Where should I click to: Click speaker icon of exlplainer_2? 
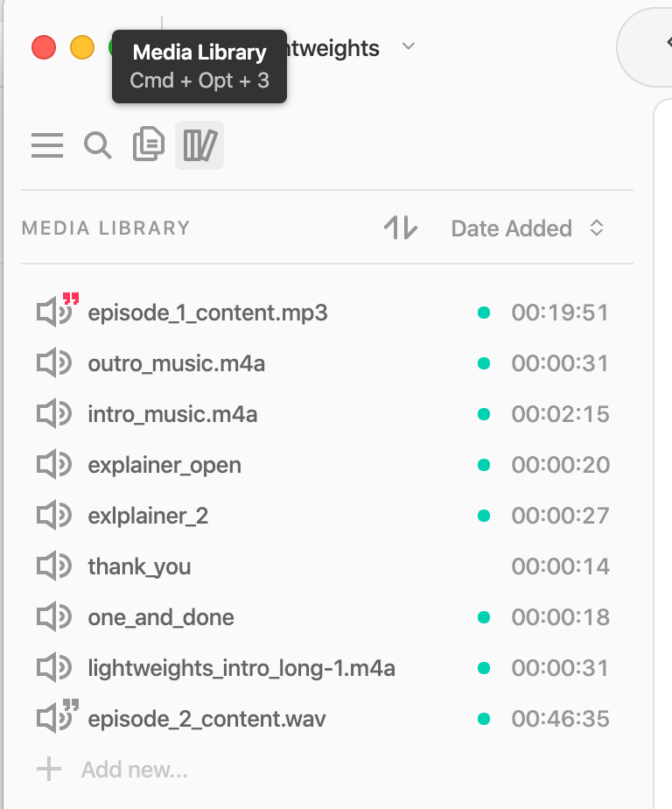(54, 516)
